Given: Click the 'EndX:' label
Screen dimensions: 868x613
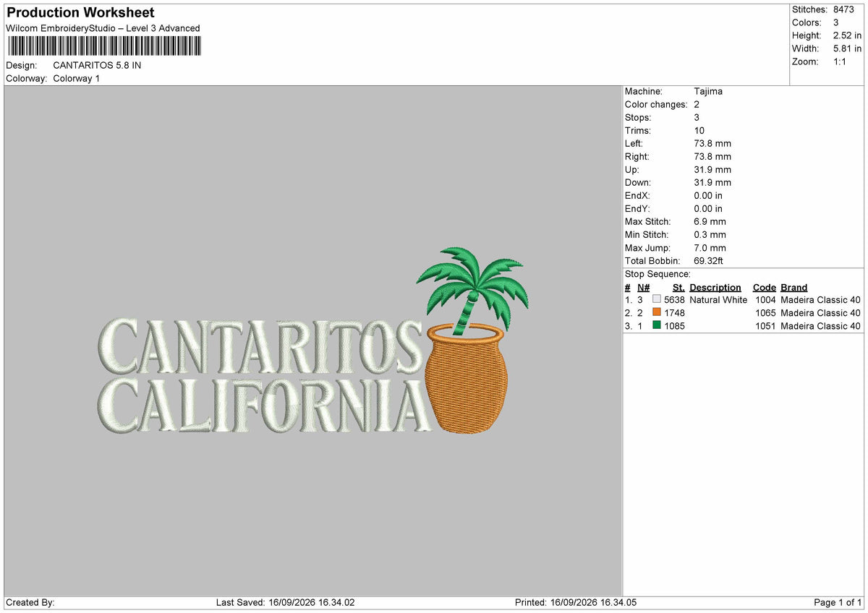Looking at the screenshot, I should 638,196.
